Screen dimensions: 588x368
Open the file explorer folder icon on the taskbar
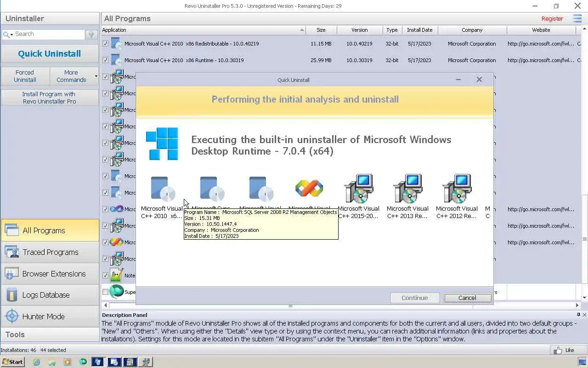(x=52, y=362)
